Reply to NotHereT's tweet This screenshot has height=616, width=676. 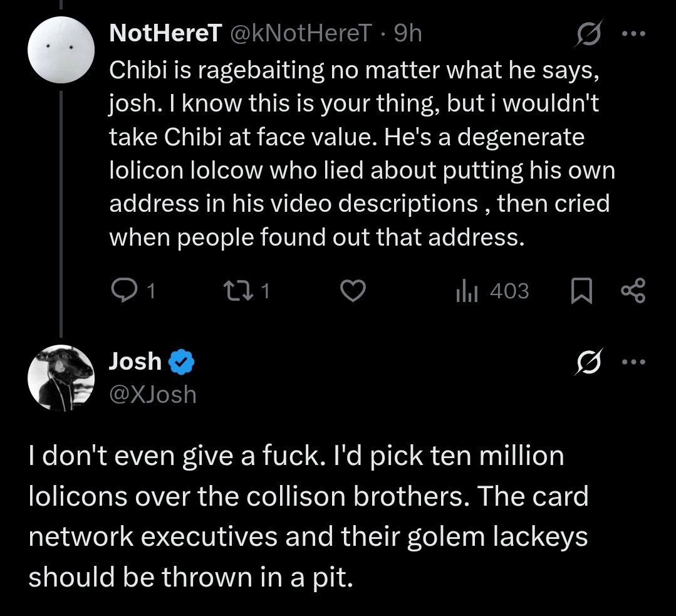pyautogui.click(x=123, y=291)
